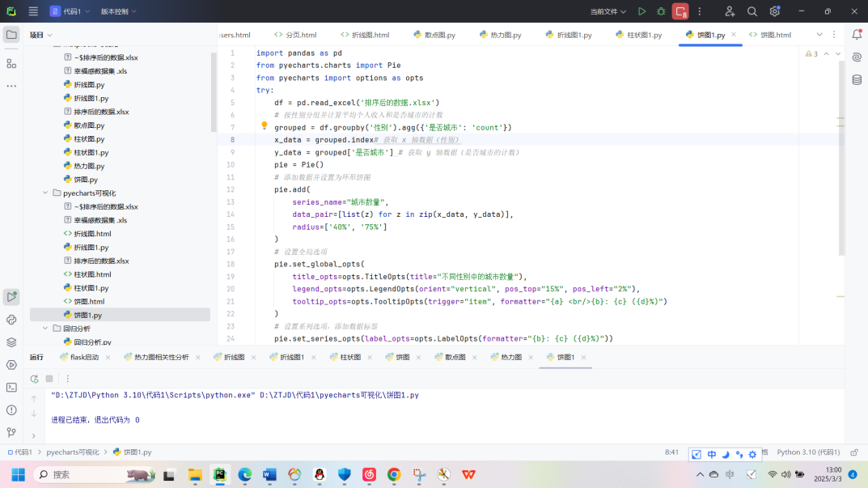Collapse the pyecharts可视化 folder
The height and width of the screenshot is (488, 868).
[45, 193]
